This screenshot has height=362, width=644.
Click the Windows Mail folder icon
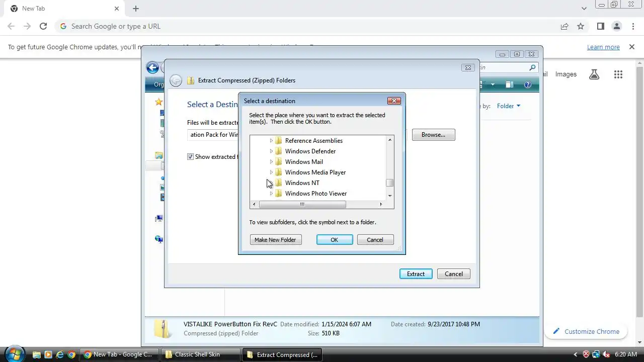tap(279, 162)
